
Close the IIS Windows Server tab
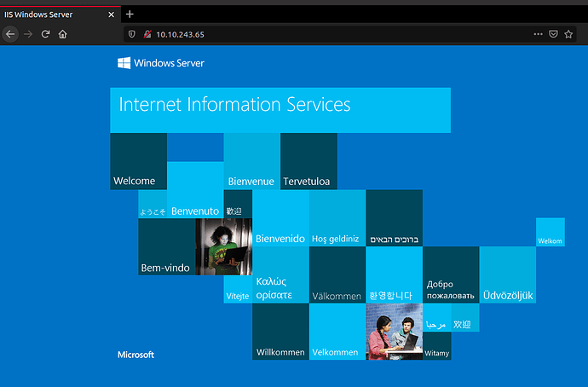pos(111,14)
